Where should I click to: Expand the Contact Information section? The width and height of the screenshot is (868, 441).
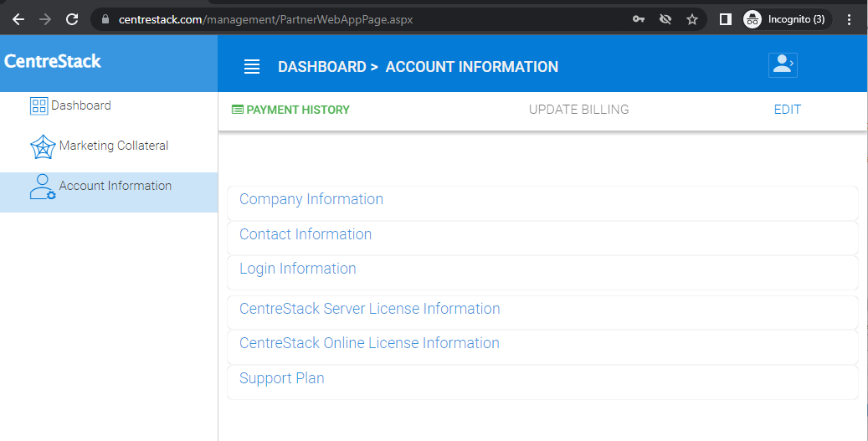(542, 238)
